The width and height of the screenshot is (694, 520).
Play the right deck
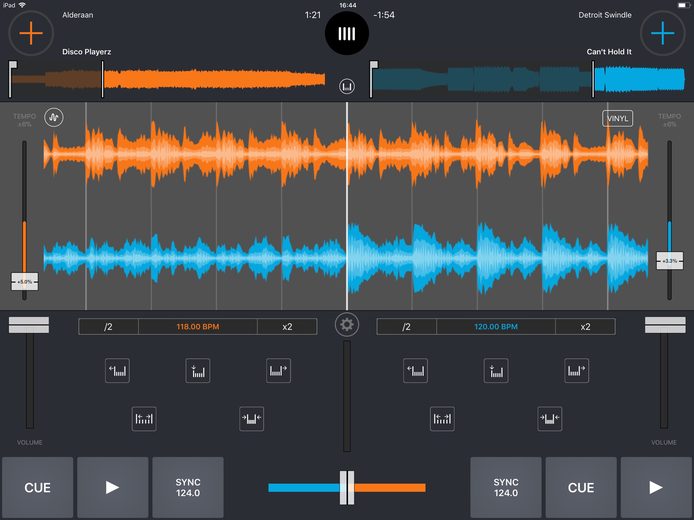(656, 487)
